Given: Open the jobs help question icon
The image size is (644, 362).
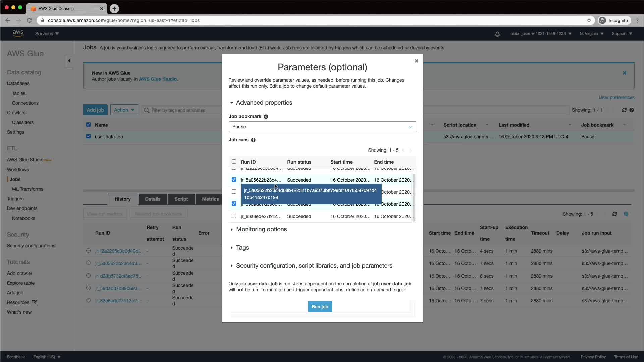Looking at the screenshot, I should pyautogui.click(x=632, y=110).
